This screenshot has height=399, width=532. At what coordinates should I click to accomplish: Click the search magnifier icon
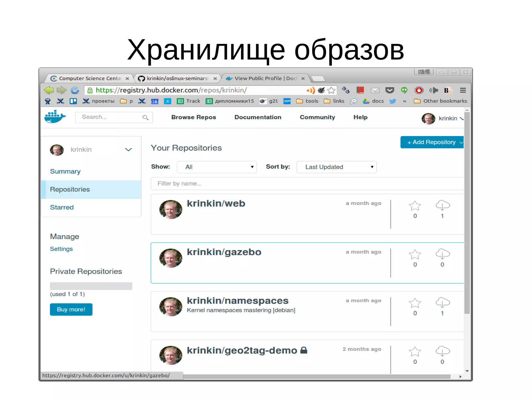click(x=145, y=117)
